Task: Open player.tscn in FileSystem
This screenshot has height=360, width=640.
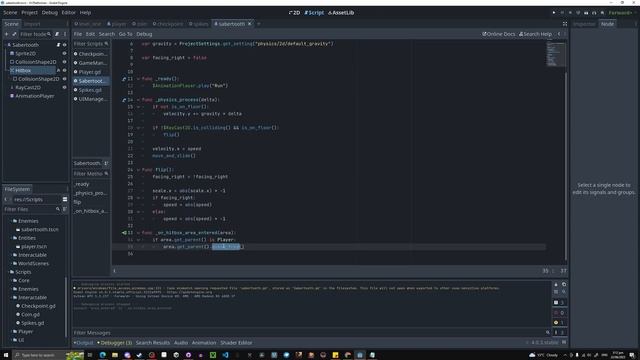Action: [34, 247]
